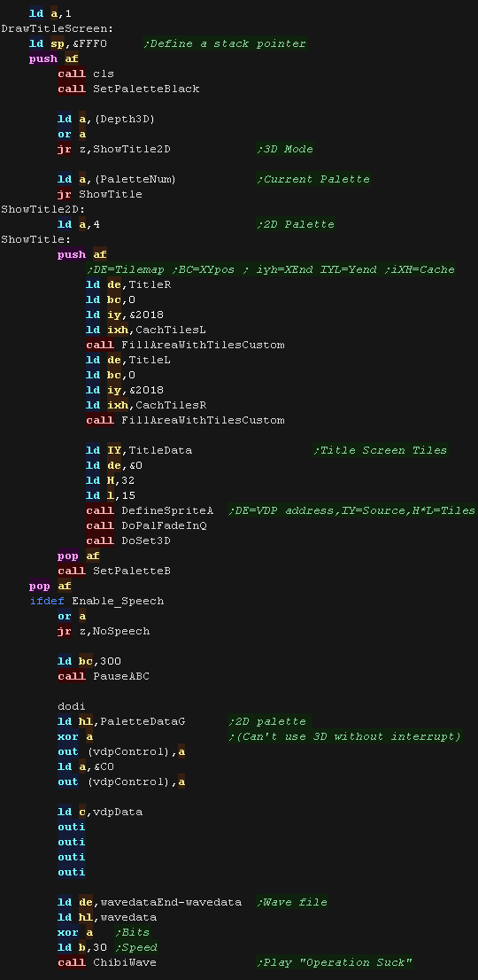The image size is (478, 980).
Task: Click the jr z,NoSpeech instruction
Action: [x=104, y=631]
